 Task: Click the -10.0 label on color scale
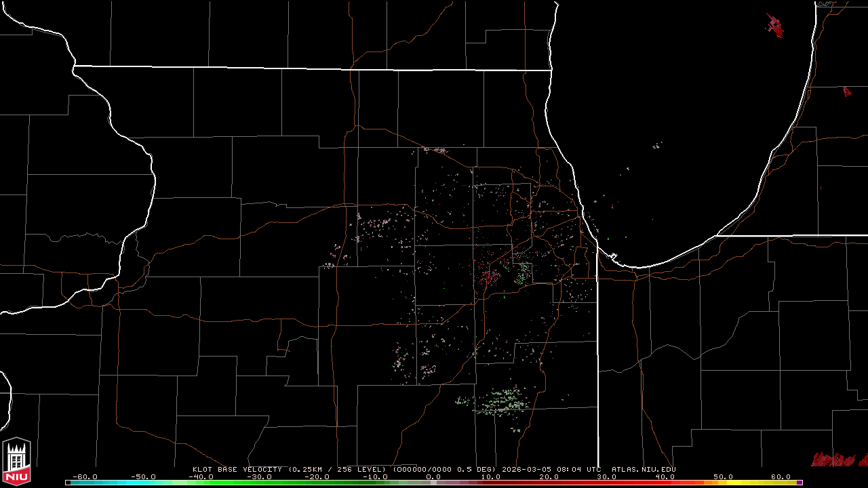click(376, 477)
